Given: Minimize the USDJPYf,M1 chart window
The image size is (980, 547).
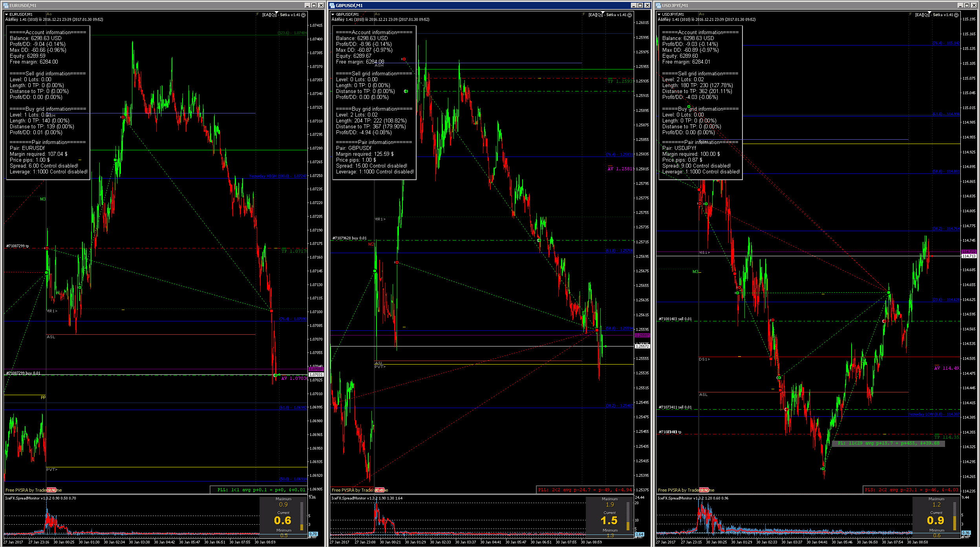Looking at the screenshot, I should pyautogui.click(x=960, y=5).
